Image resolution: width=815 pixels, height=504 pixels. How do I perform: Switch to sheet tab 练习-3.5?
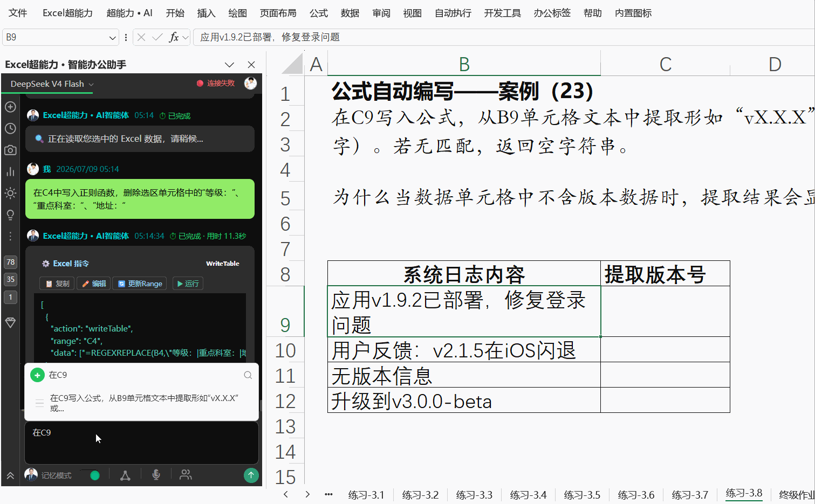[582, 495]
